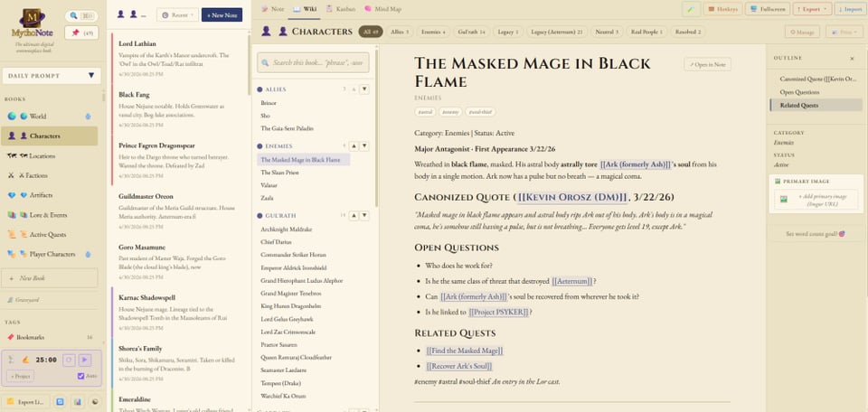
Task: Open the Export dropdown menu
Action: 812,9
